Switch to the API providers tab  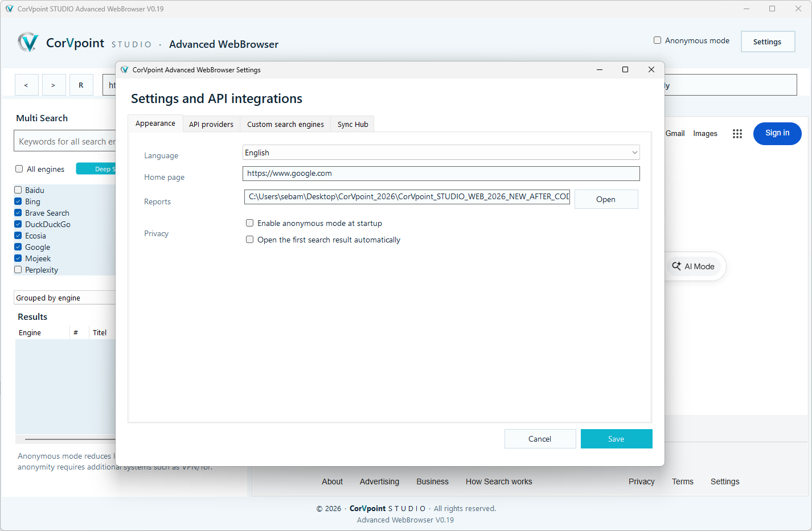211,124
